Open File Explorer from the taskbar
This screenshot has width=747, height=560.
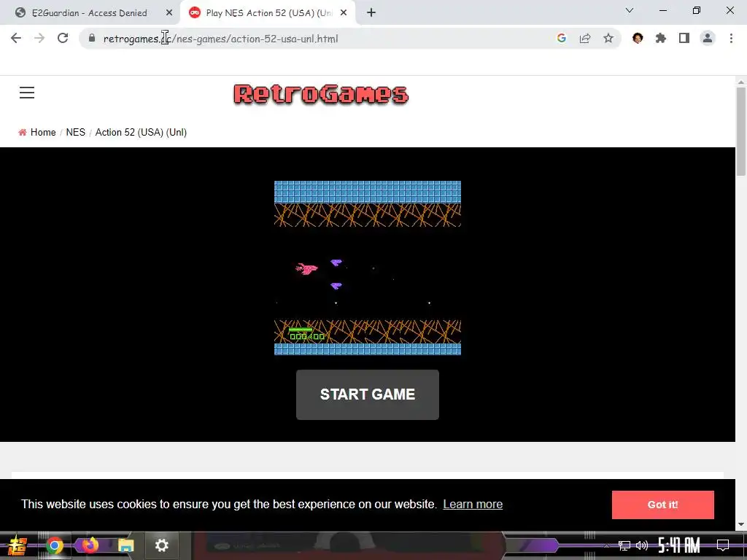126,545
